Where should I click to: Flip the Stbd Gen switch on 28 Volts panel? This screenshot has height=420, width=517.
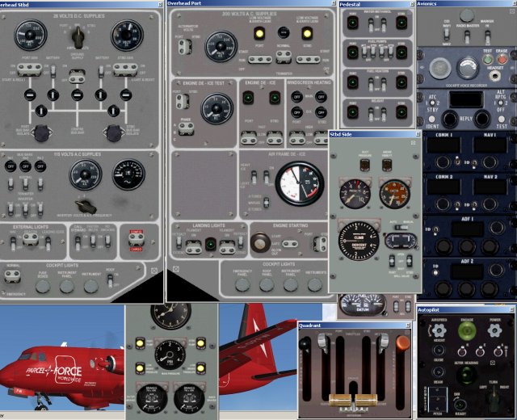pos(125,69)
